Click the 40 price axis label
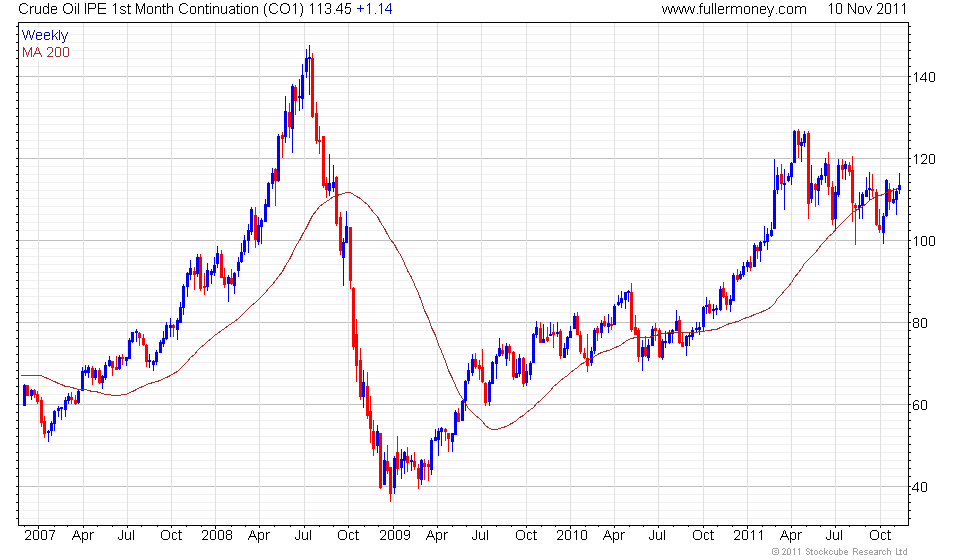Viewport: 960px width, 560px height. [920, 487]
